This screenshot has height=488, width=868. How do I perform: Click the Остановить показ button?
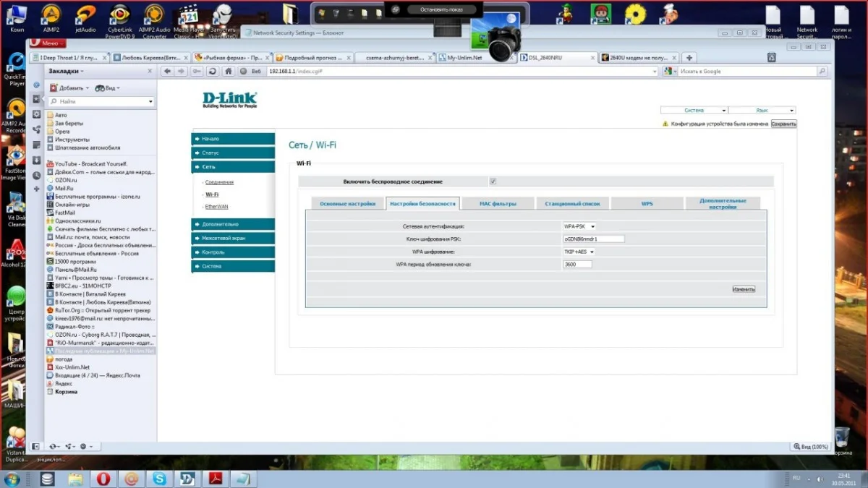click(x=442, y=9)
